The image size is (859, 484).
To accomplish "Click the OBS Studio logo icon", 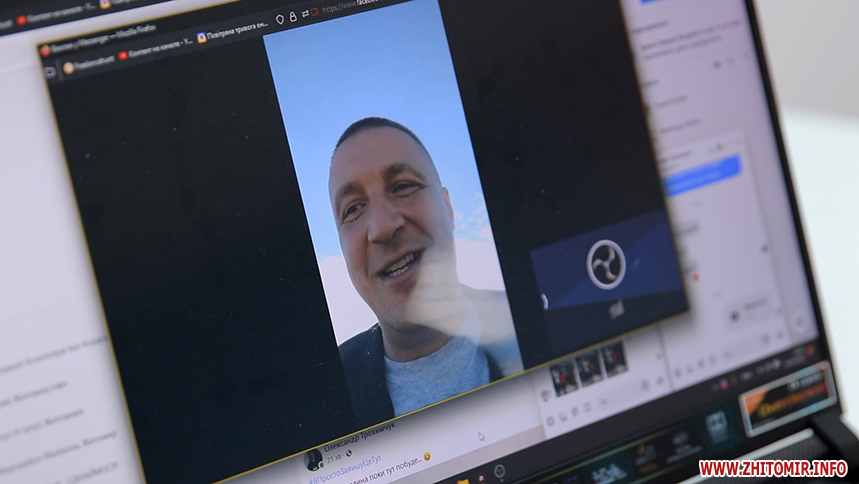I will pyautogui.click(x=605, y=265).
